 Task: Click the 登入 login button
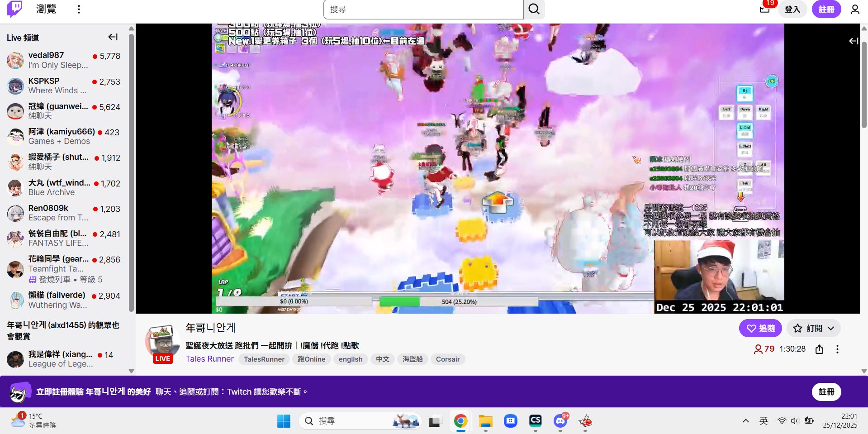(x=792, y=10)
